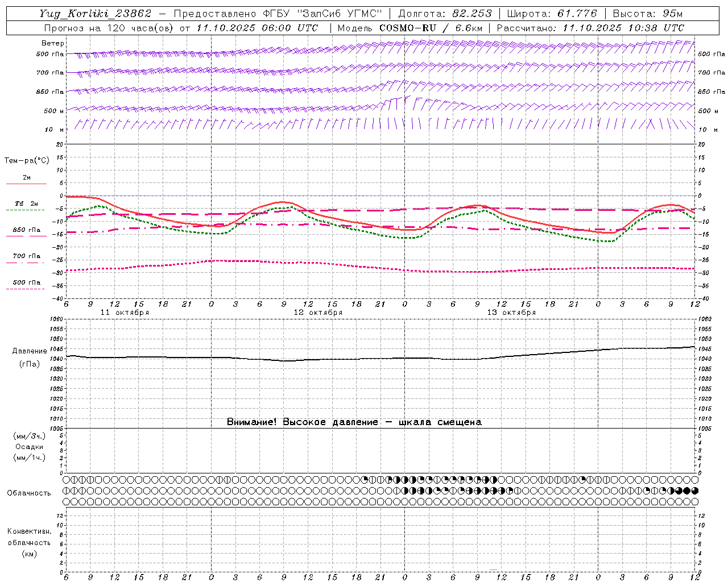
Task: Click the Прогноз на 120 часа(ов) text
Action: click(x=109, y=28)
